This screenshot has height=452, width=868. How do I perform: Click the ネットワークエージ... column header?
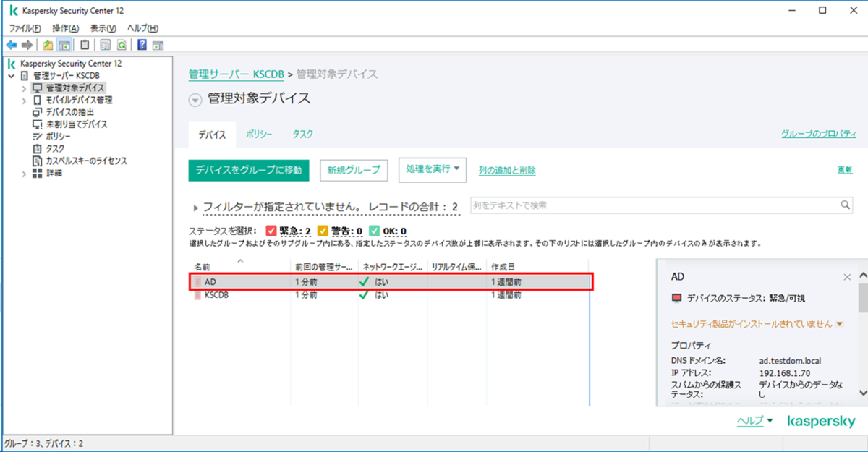click(393, 267)
